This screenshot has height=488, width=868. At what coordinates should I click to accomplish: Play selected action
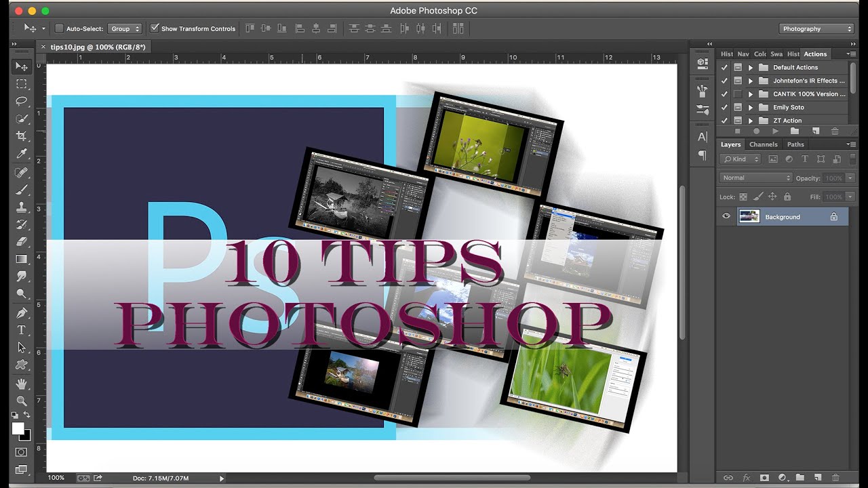point(775,131)
